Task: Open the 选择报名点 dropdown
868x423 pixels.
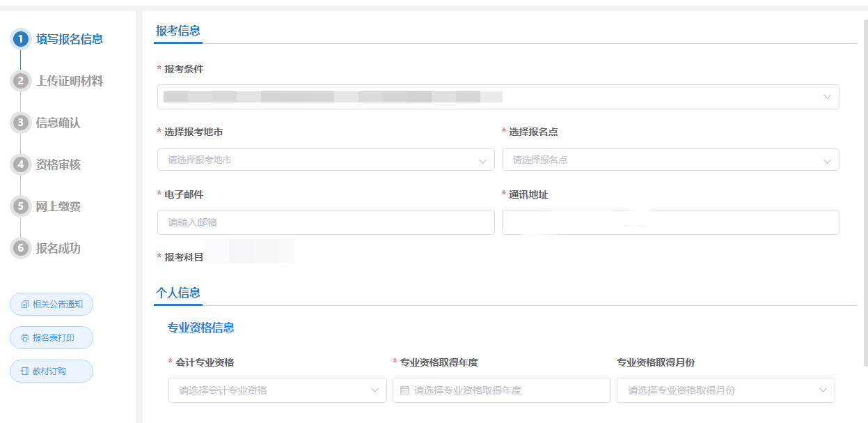Action: pos(670,160)
